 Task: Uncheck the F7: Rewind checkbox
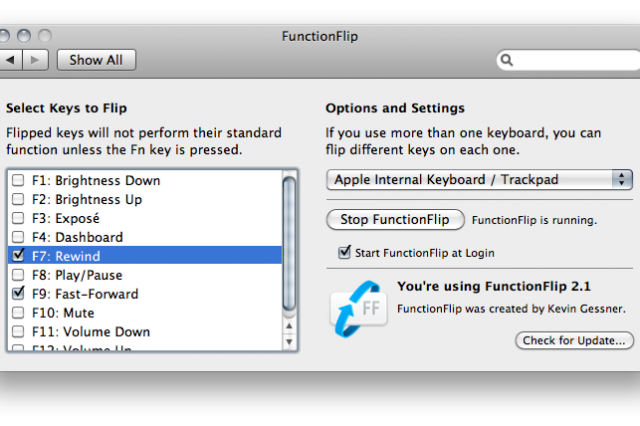(18, 257)
